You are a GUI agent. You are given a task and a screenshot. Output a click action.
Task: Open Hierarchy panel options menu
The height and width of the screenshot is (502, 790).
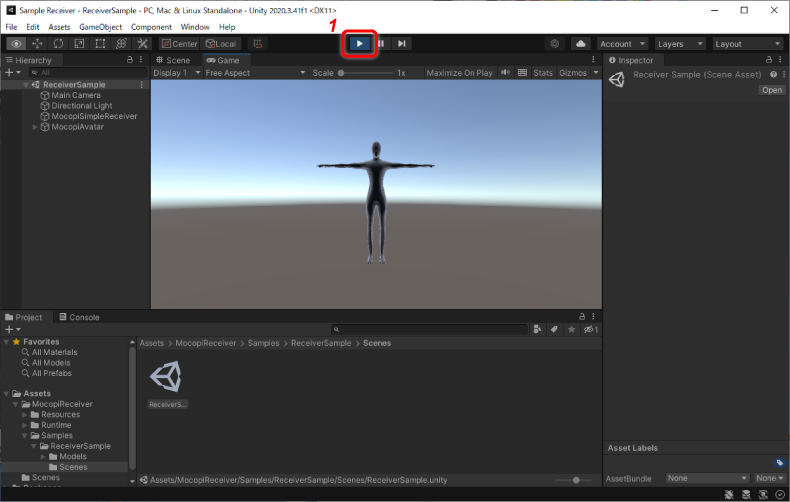click(141, 59)
